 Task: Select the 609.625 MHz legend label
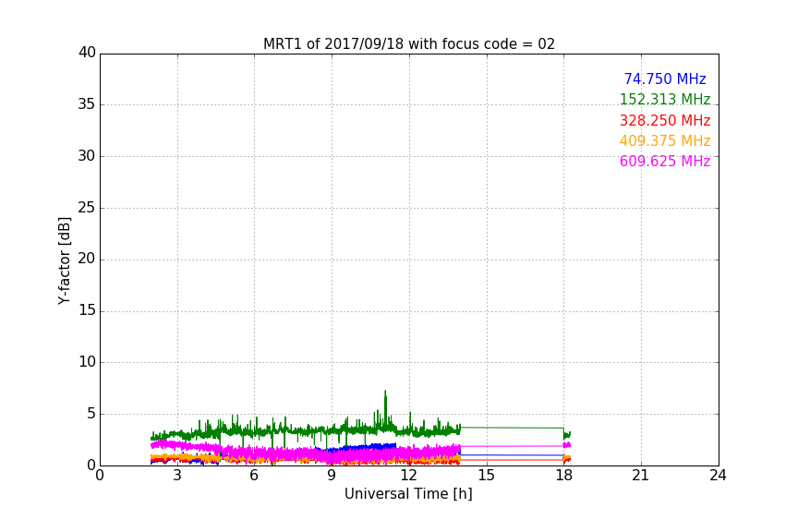(665, 162)
